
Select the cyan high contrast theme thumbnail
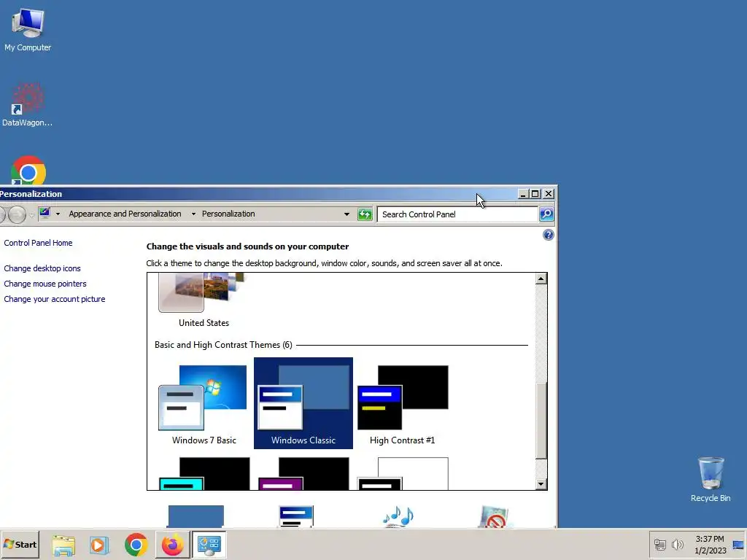(204, 473)
